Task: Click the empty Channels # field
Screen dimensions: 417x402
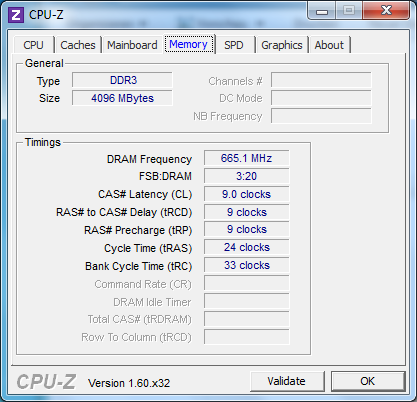Action: [x=321, y=80]
